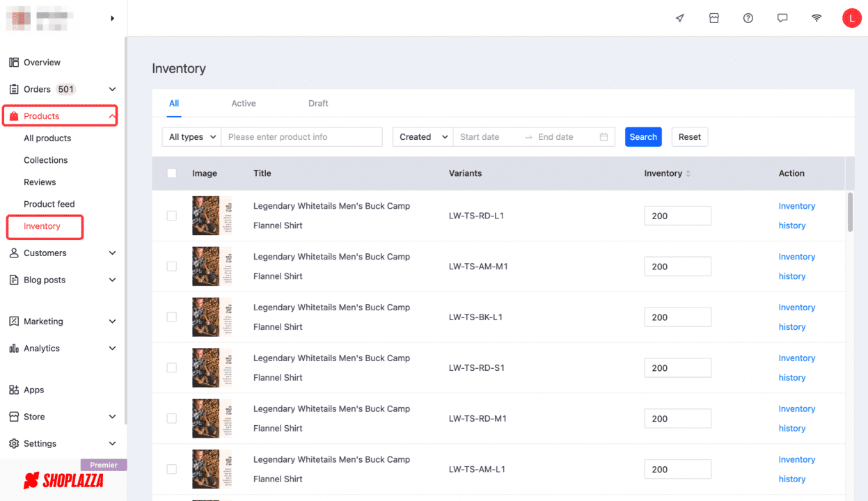Click the Store icon in sidebar
This screenshot has width=868, height=501.
pyautogui.click(x=14, y=417)
